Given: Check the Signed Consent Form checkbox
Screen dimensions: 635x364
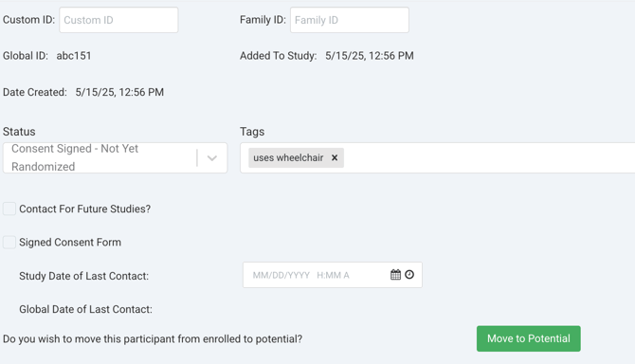Looking at the screenshot, I should pyautogui.click(x=9, y=242).
